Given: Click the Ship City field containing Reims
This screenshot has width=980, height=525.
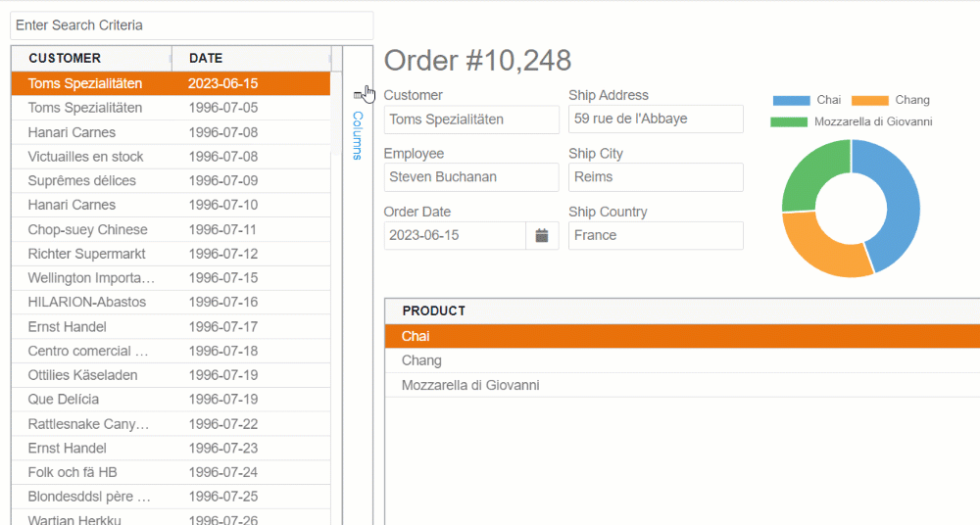Looking at the screenshot, I should 656,177.
